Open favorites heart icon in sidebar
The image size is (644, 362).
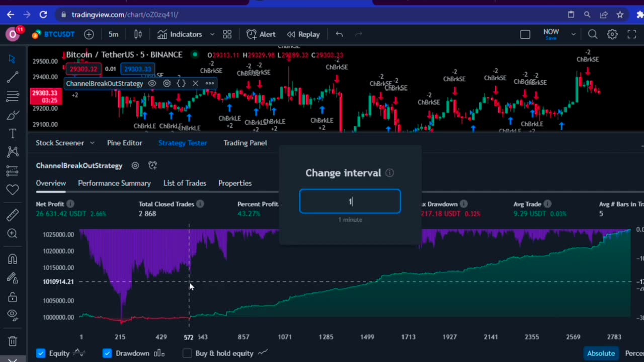point(13,190)
